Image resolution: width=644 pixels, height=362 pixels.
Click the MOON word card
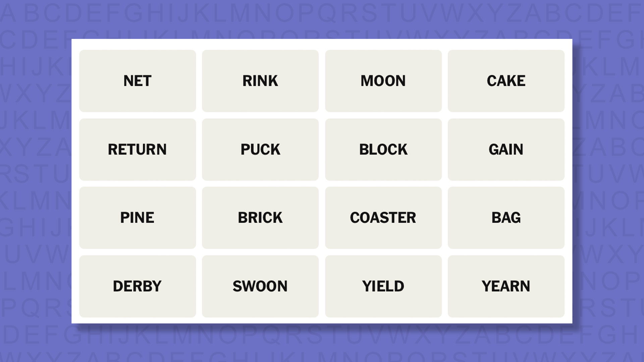click(383, 80)
